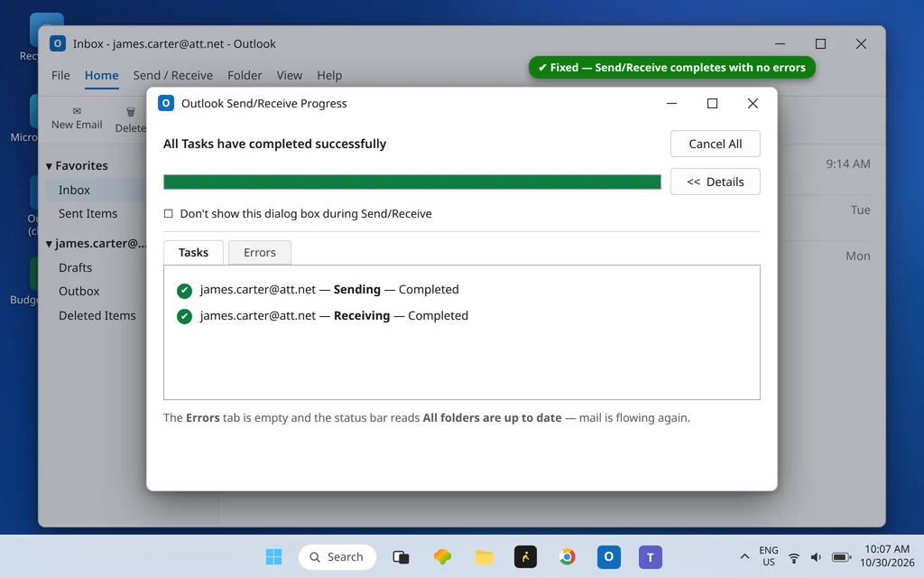Click the taskbar Search box
This screenshot has height=578, width=924.
click(x=337, y=556)
